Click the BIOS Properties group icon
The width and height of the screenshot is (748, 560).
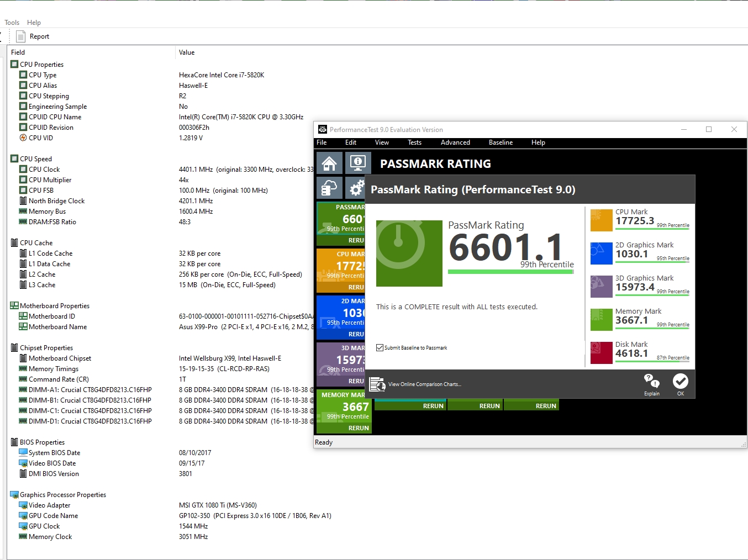coord(14,442)
